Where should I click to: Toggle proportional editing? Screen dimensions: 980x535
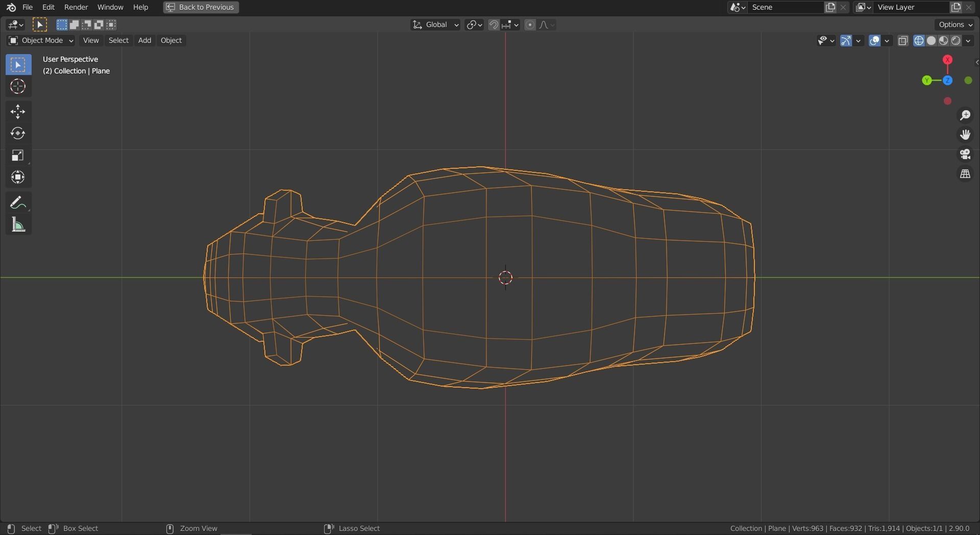530,24
